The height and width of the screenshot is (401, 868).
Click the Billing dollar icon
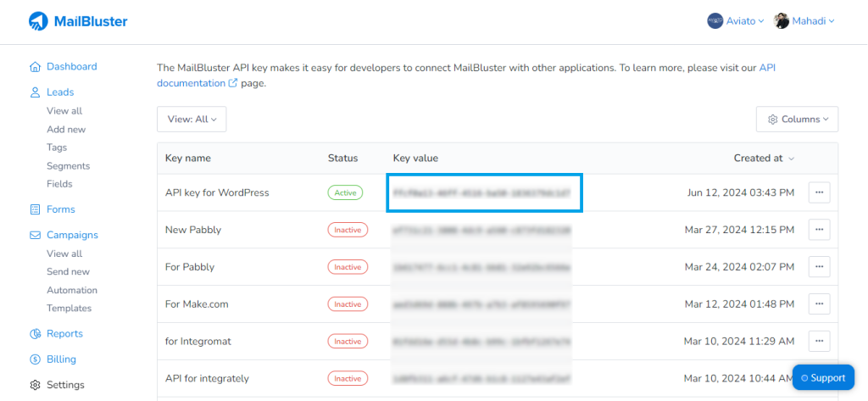point(35,359)
